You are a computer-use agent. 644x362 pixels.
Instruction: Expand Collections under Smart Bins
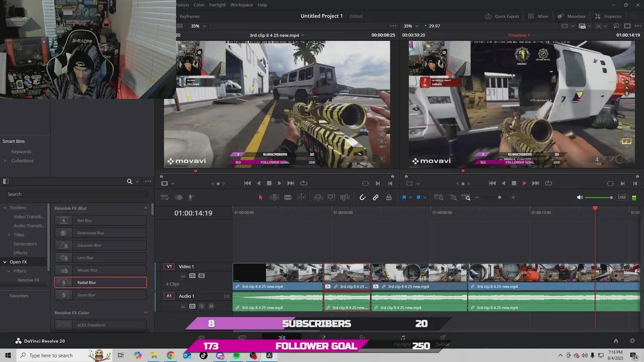(5, 161)
